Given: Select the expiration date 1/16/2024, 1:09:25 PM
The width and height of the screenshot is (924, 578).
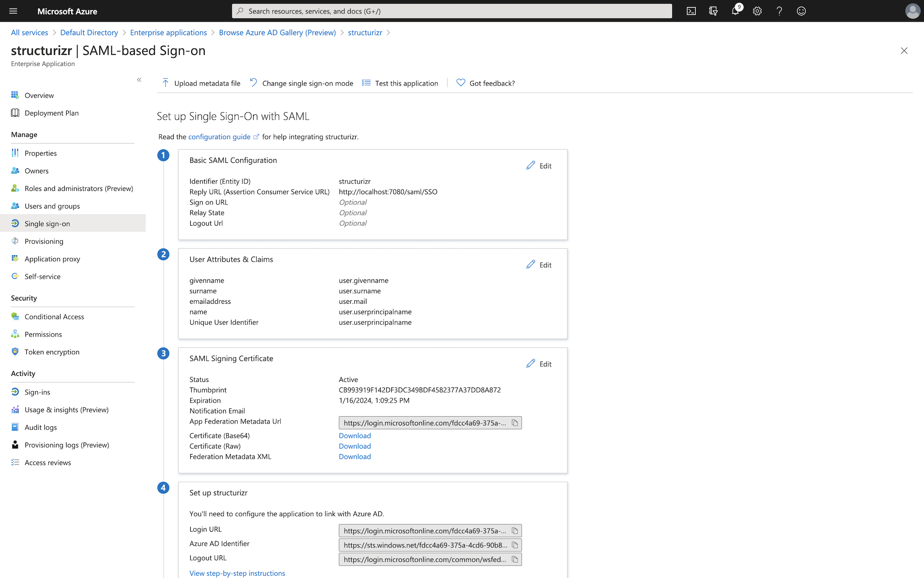Looking at the screenshot, I should 374,400.
